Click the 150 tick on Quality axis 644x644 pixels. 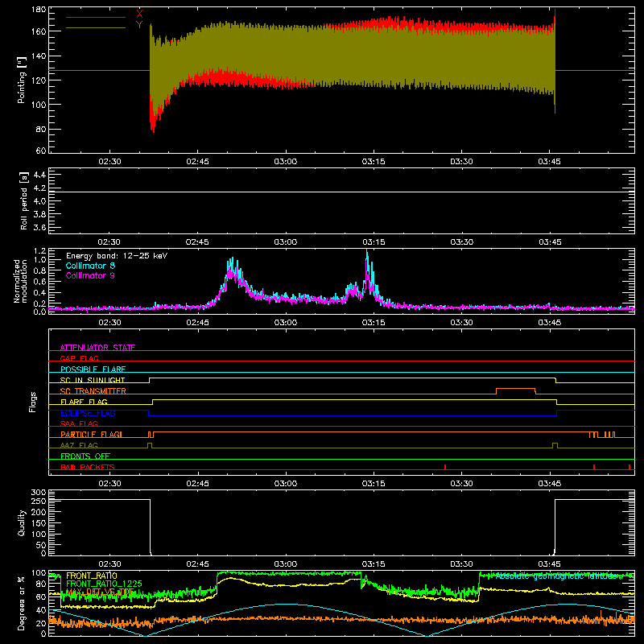[39, 523]
